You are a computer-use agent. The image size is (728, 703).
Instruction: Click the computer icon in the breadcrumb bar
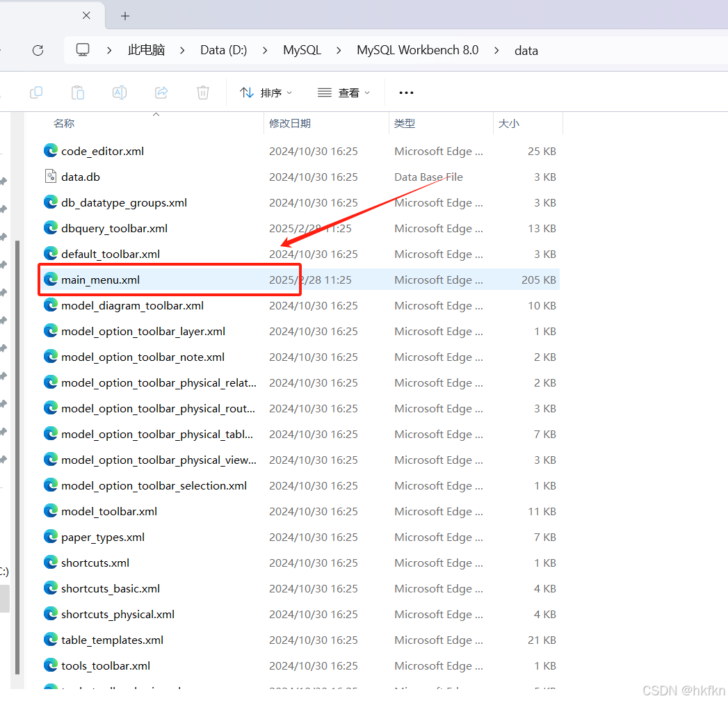83,49
